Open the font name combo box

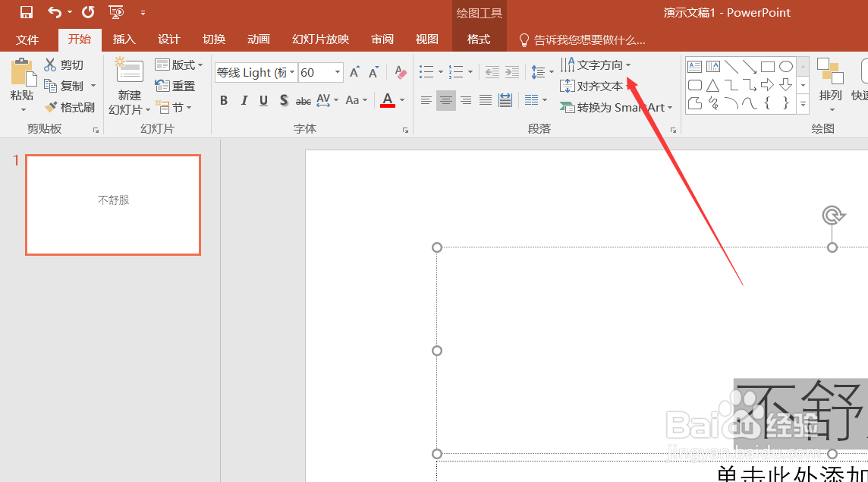256,72
